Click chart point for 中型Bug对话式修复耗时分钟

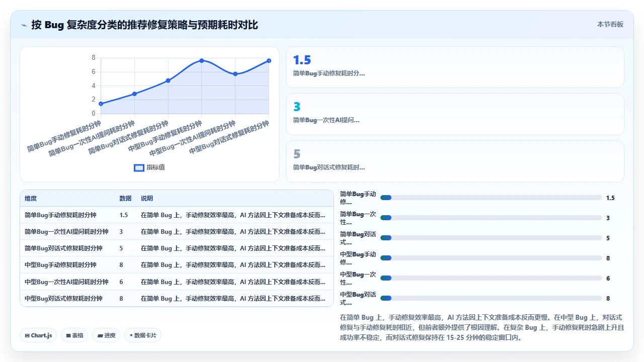click(269, 60)
